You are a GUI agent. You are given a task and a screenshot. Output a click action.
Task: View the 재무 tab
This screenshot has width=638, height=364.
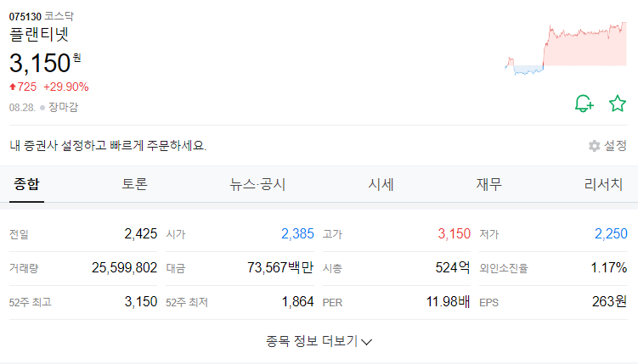489,184
